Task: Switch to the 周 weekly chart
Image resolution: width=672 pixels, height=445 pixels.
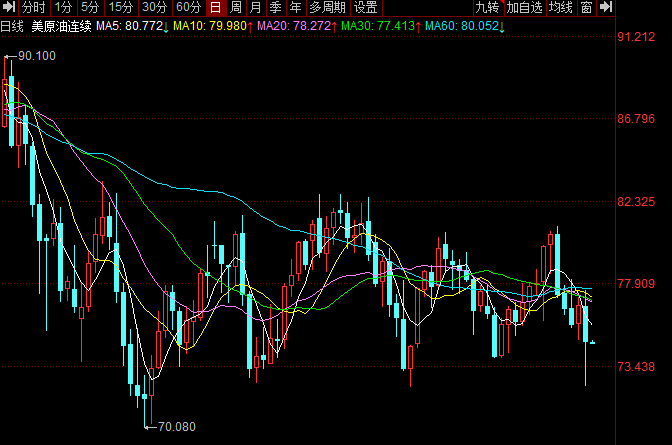Action: (x=235, y=7)
